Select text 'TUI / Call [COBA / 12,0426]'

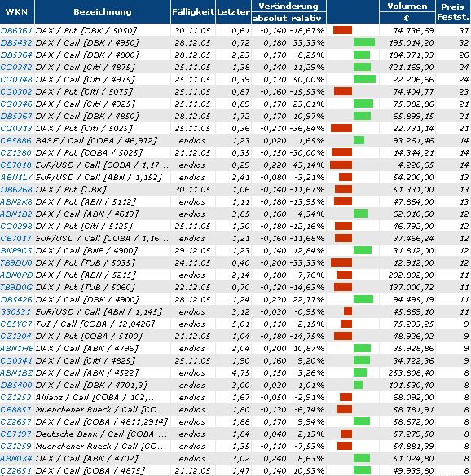pyautogui.click(x=95, y=324)
